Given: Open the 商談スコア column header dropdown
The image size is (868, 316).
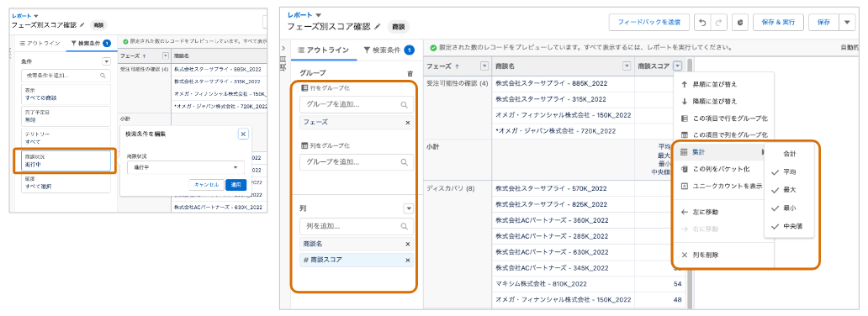Looking at the screenshot, I should pyautogui.click(x=678, y=66).
